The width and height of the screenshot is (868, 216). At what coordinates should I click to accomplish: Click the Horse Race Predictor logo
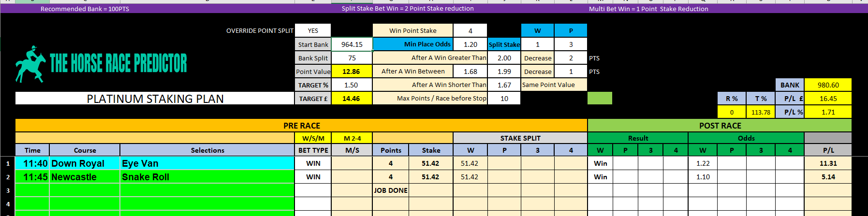pos(101,64)
